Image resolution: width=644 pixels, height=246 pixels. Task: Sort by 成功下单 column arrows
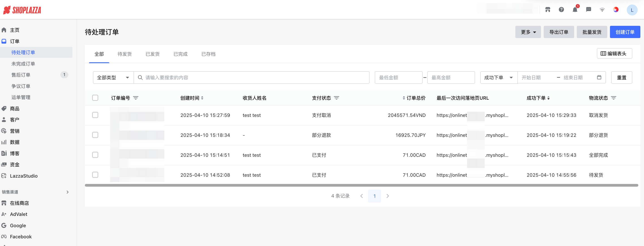tap(548, 98)
